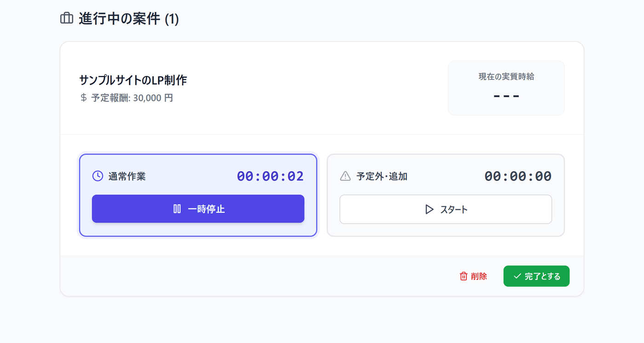Delete the project via 削除
The image size is (644, 343).
(x=473, y=276)
